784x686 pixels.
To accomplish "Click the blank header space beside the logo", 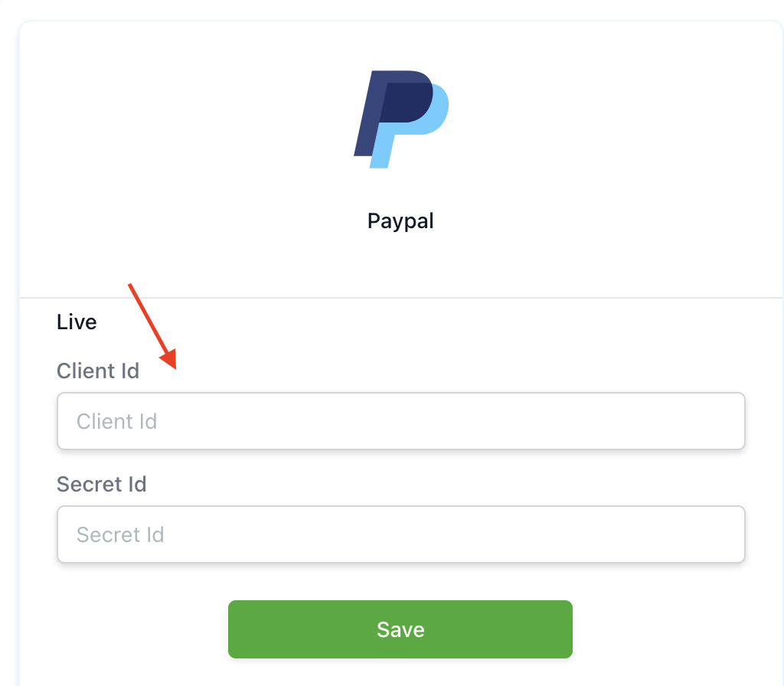I will click(x=600, y=120).
